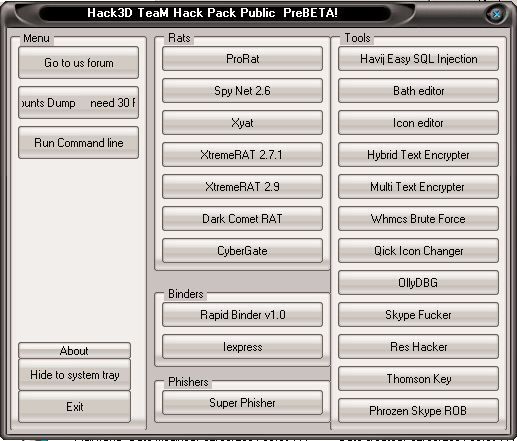This screenshot has height=441, width=517.
Task: Open the Go to us forum button
Action: tap(78, 63)
